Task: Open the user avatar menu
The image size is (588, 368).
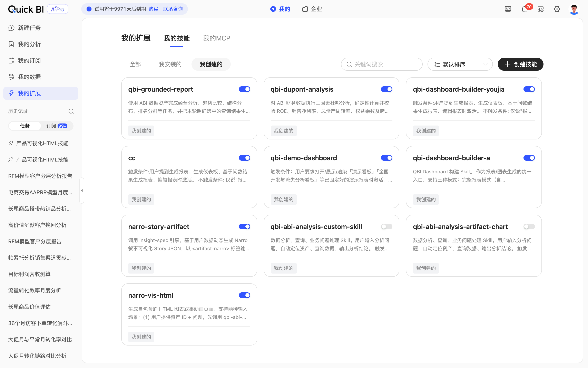Action: coord(574,9)
